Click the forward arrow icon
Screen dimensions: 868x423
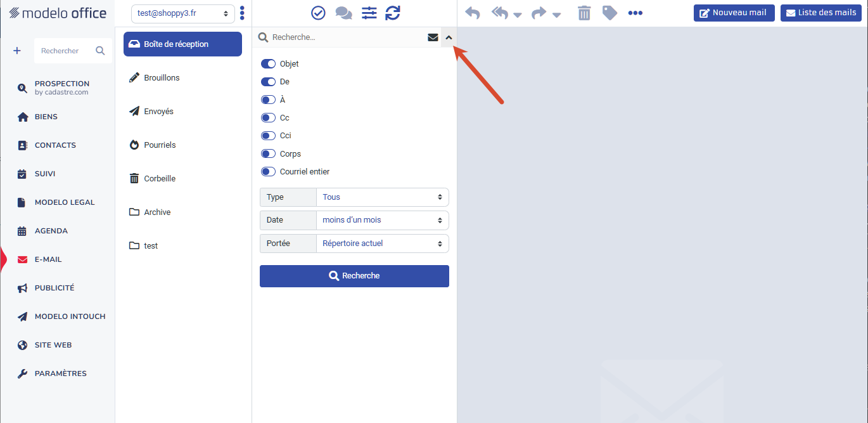coord(539,13)
